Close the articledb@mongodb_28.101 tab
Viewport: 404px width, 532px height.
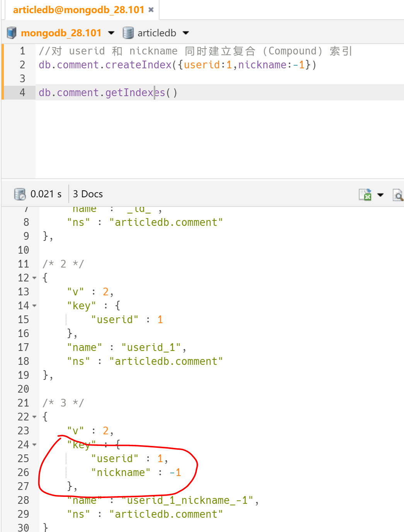(151, 10)
